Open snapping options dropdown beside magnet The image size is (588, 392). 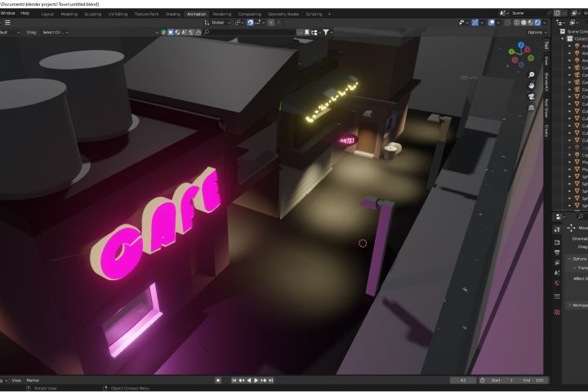260,23
